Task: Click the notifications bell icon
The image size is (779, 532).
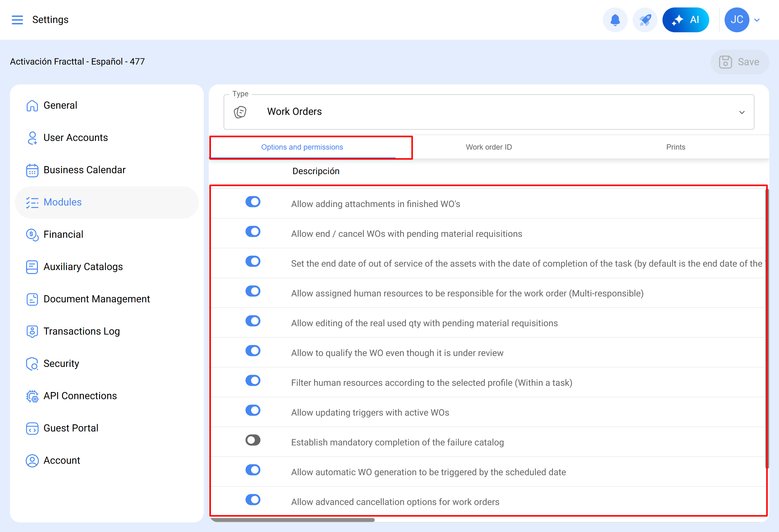Action: coord(615,20)
